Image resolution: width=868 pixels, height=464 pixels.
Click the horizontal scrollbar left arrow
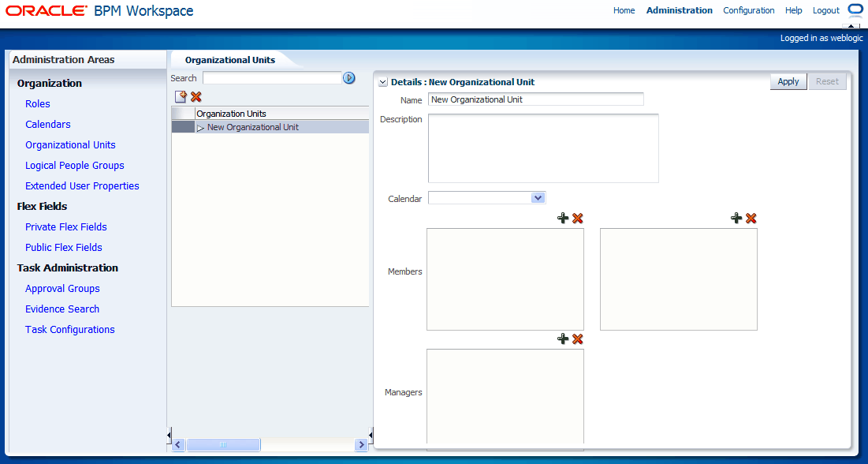[178, 444]
